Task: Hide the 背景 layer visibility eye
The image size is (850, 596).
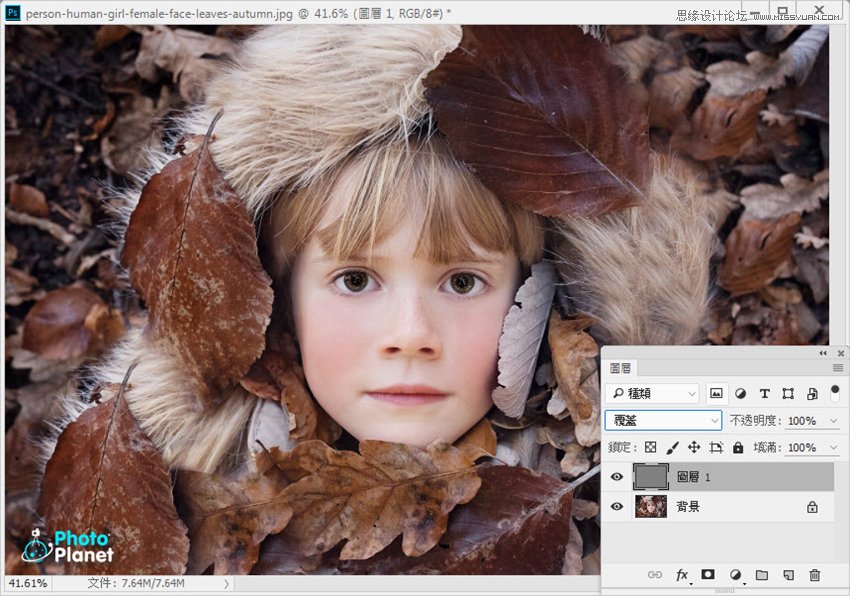Action: coord(617,507)
